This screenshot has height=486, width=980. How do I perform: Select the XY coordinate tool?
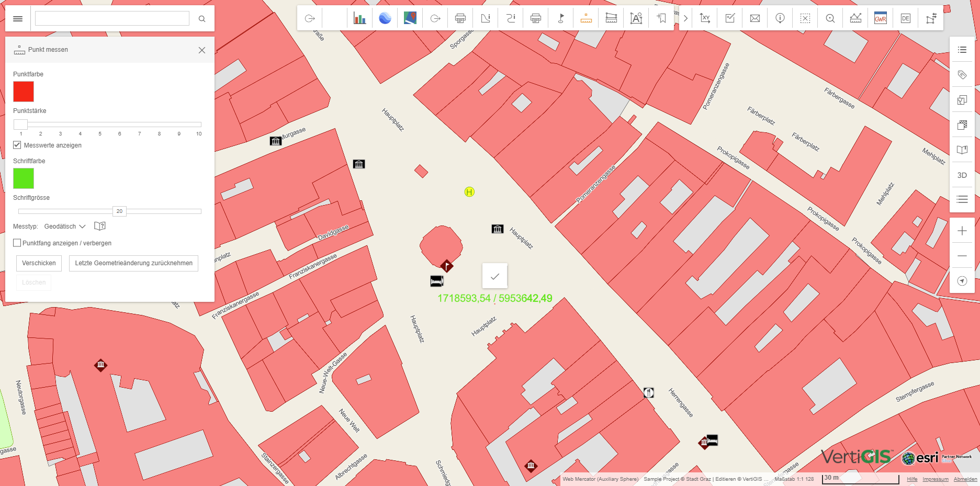[705, 18]
